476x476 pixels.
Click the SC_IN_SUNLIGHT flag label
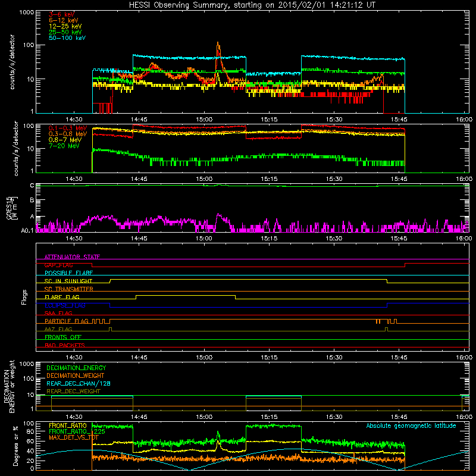(x=68, y=281)
